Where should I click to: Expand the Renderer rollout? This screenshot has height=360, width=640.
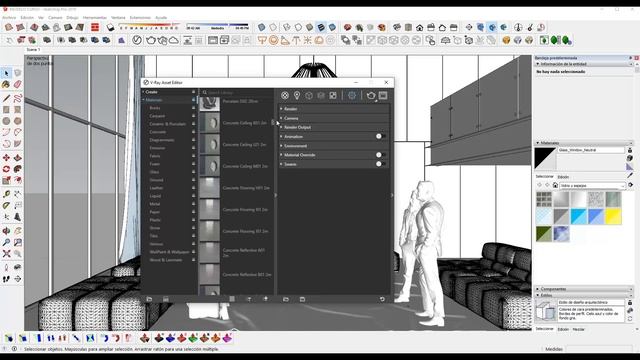tap(334, 109)
